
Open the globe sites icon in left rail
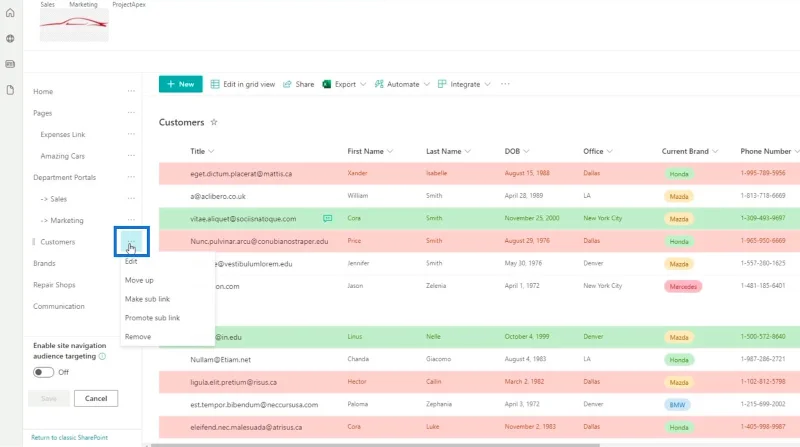click(10, 38)
